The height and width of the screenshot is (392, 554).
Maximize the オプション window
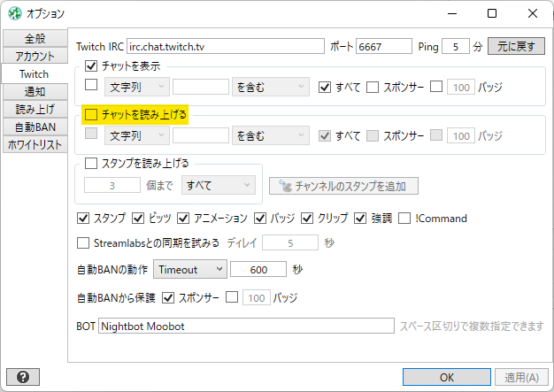(492, 13)
